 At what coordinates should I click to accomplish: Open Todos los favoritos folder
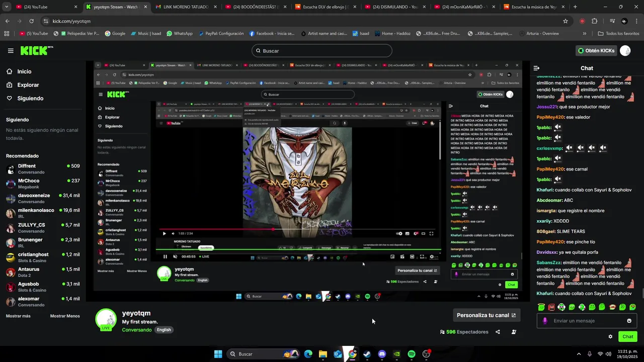click(618, 34)
